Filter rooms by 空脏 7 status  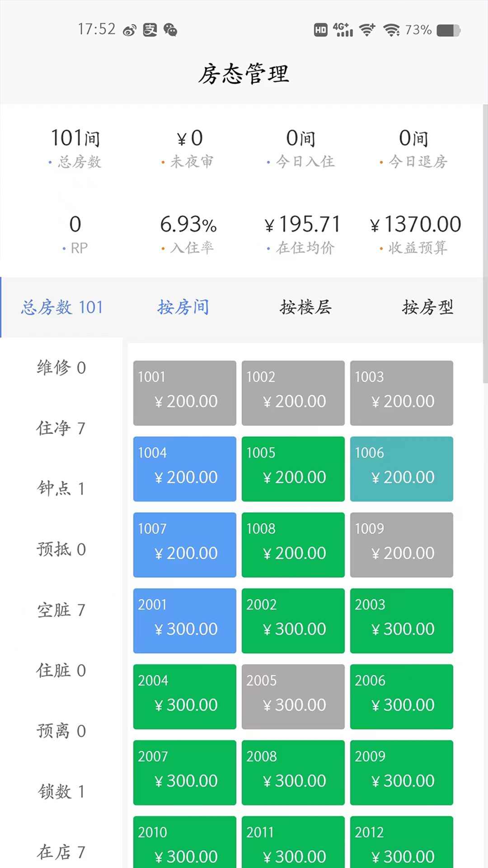pyautogui.click(x=61, y=610)
